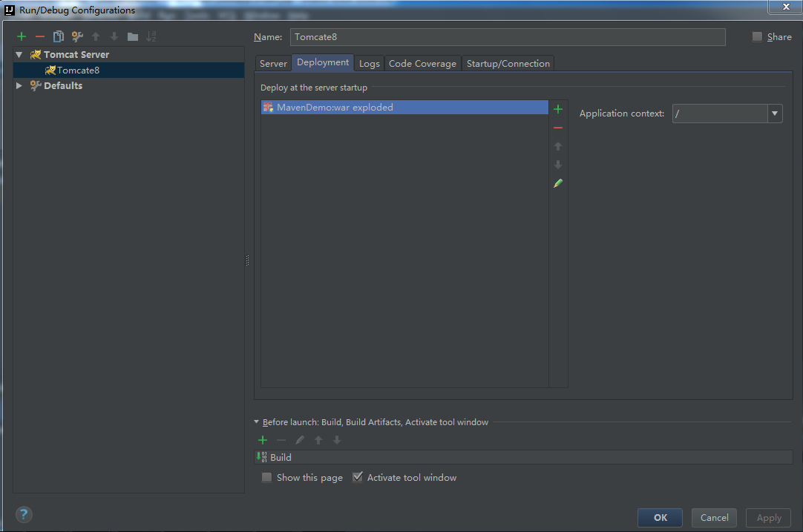803x532 pixels.
Task: Add new configuration with green plus icon
Action: pyautogui.click(x=22, y=36)
